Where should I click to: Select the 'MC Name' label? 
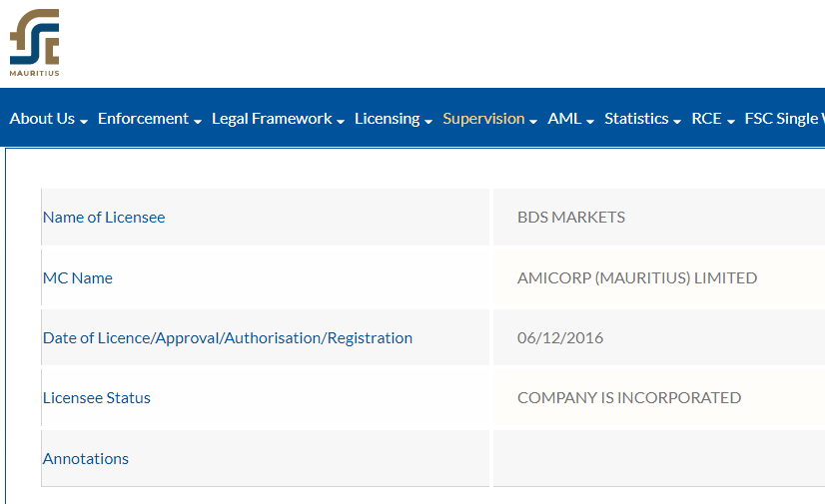tap(77, 278)
